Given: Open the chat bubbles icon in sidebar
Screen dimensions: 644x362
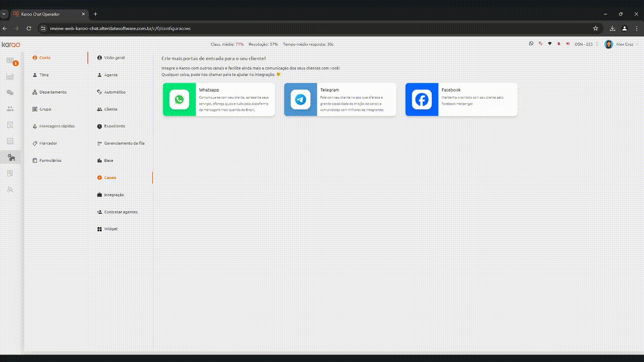Looking at the screenshot, I should (x=10, y=93).
